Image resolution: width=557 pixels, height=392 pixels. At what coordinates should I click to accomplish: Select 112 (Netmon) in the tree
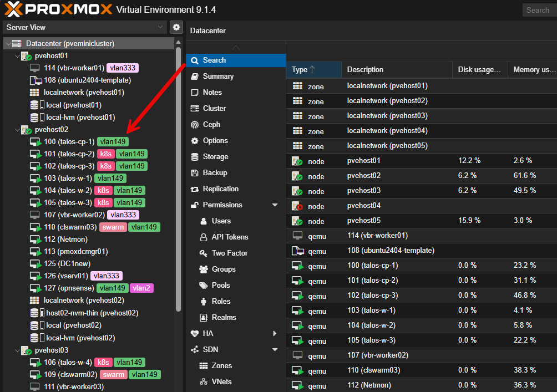(x=65, y=240)
